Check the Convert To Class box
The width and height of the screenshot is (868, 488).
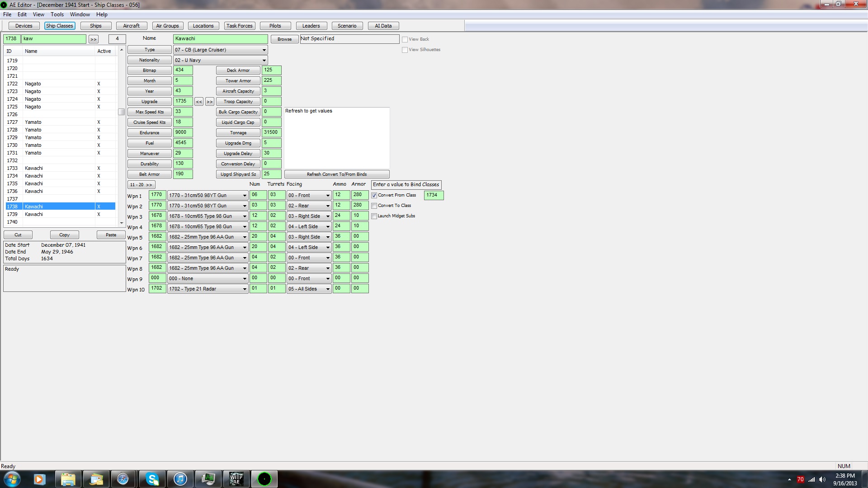[374, 206]
